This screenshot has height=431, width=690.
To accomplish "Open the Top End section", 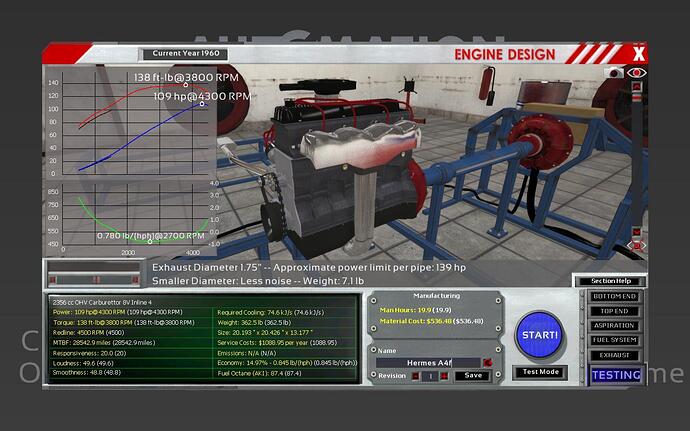I will 613,312.
